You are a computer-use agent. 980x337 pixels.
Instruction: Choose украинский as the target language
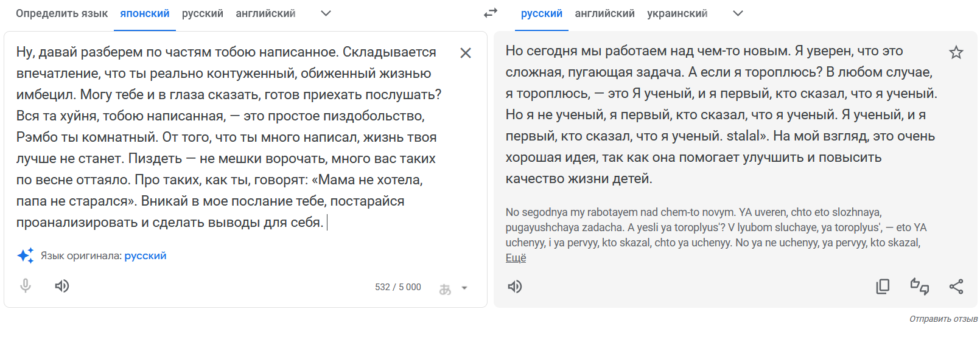[677, 13]
